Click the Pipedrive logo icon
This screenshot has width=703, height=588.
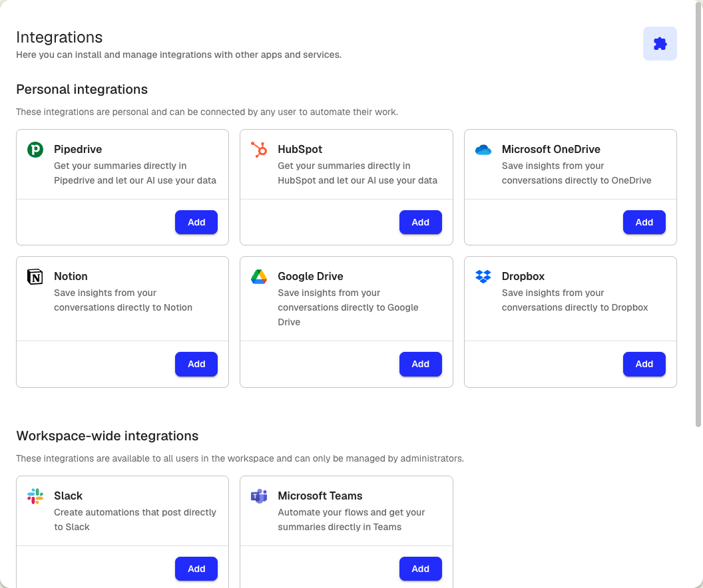click(35, 149)
